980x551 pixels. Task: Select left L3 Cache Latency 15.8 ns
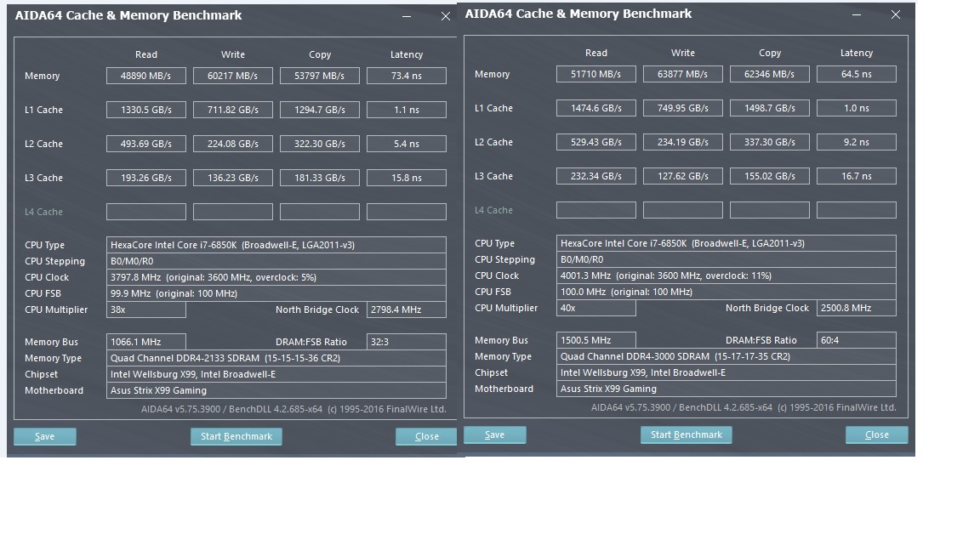tap(407, 178)
